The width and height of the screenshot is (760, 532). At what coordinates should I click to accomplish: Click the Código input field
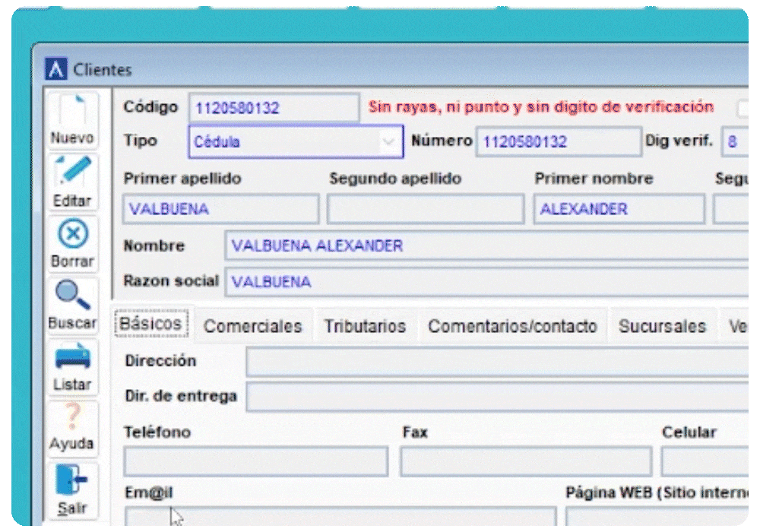point(274,108)
